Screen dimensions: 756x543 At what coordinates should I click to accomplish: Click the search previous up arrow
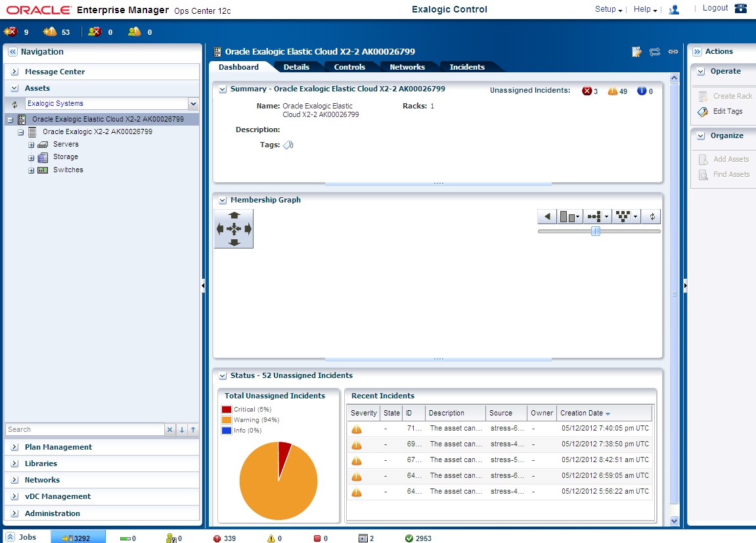click(193, 429)
